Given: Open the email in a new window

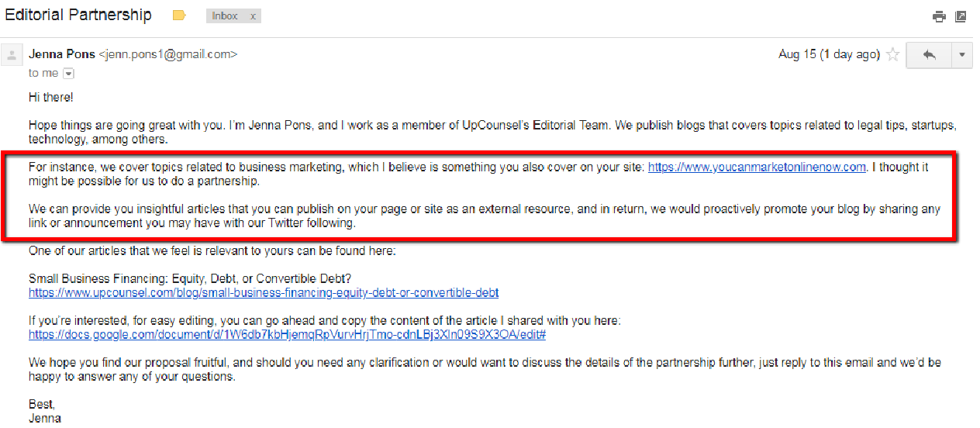Looking at the screenshot, I should [961, 16].
